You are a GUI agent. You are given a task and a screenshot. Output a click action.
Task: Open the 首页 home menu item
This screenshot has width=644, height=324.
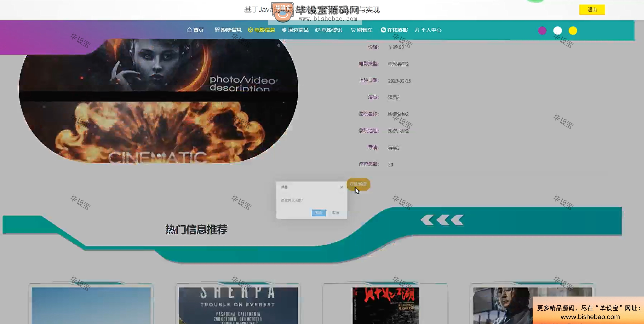pyautogui.click(x=195, y=30)
